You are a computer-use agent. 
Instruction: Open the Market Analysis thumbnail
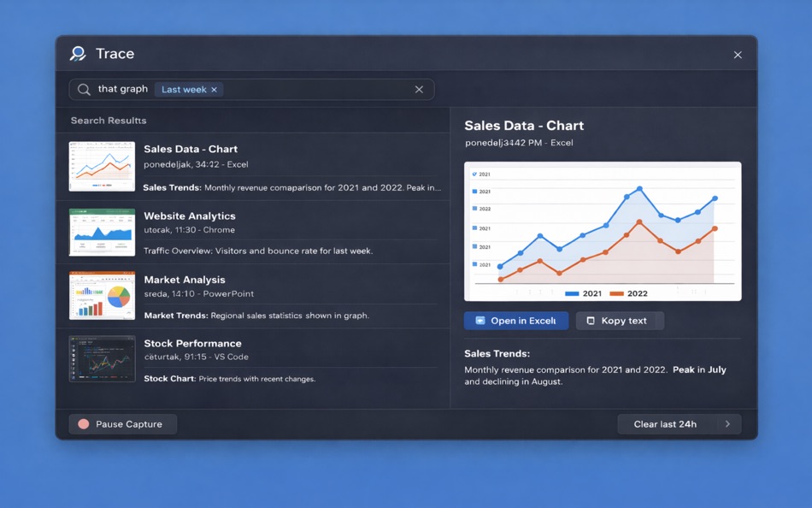pyautogui.click(x=102, y=295)
